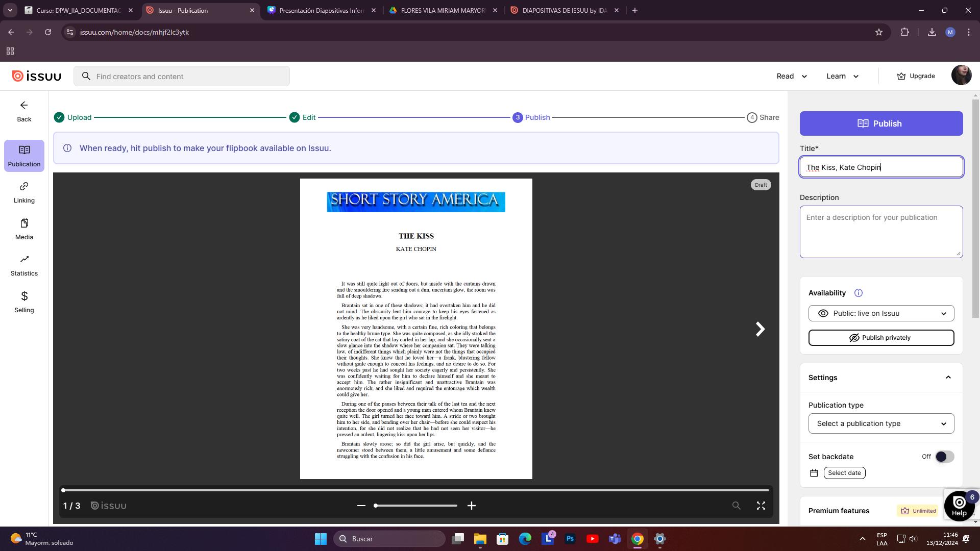Open the Media sidebar panel

pos(24,229)
